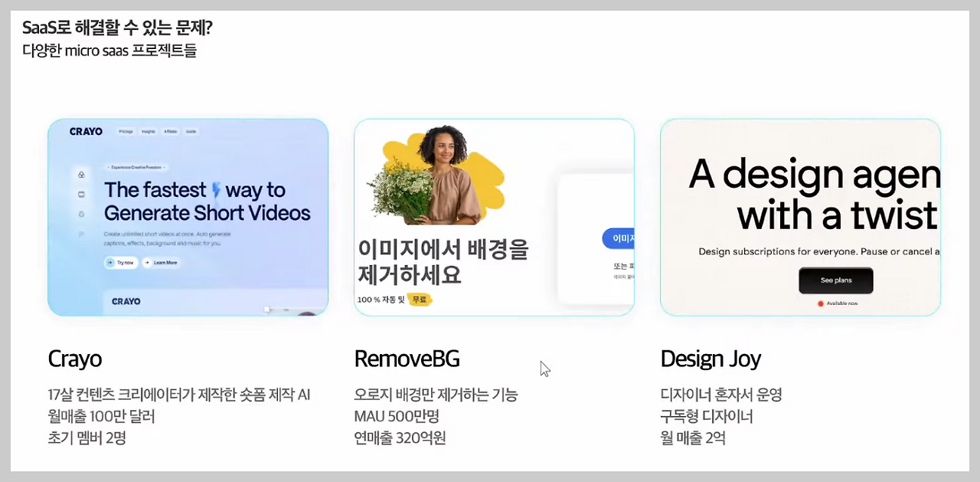
Task: Click the '월 매출 2억' line
Action: pyautogui.click(x=693, y=438)
